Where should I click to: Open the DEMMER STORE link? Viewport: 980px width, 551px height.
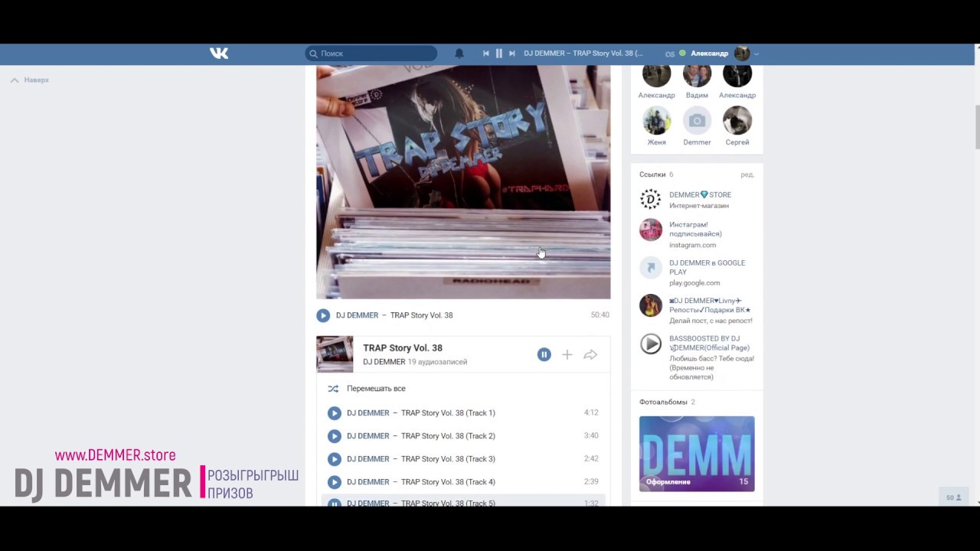(700, 195)
